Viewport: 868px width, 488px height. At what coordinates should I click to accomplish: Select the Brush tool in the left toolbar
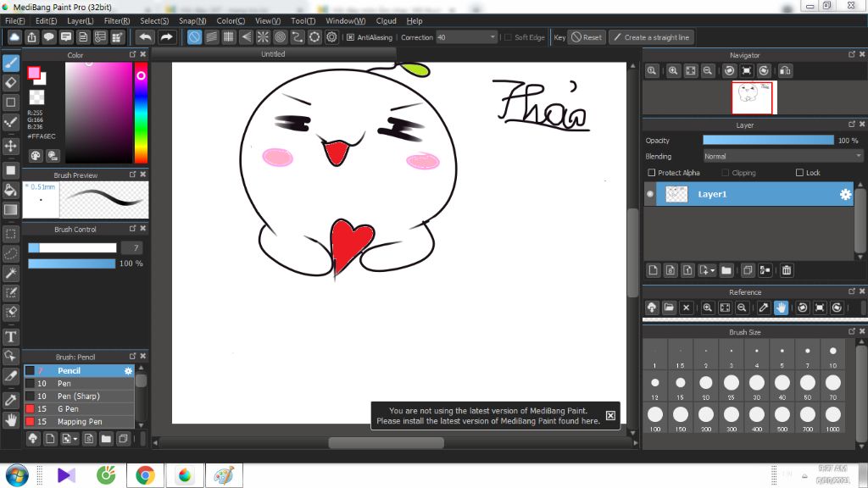[x=11, y=63]
